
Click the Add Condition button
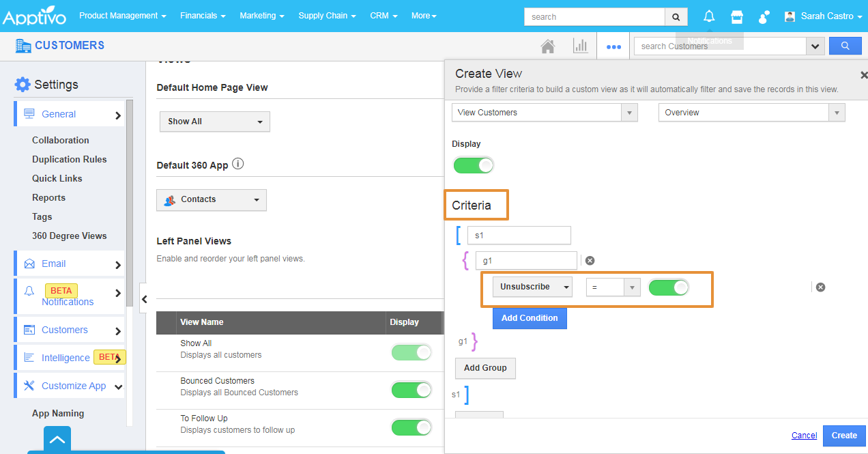click(530, 318)
